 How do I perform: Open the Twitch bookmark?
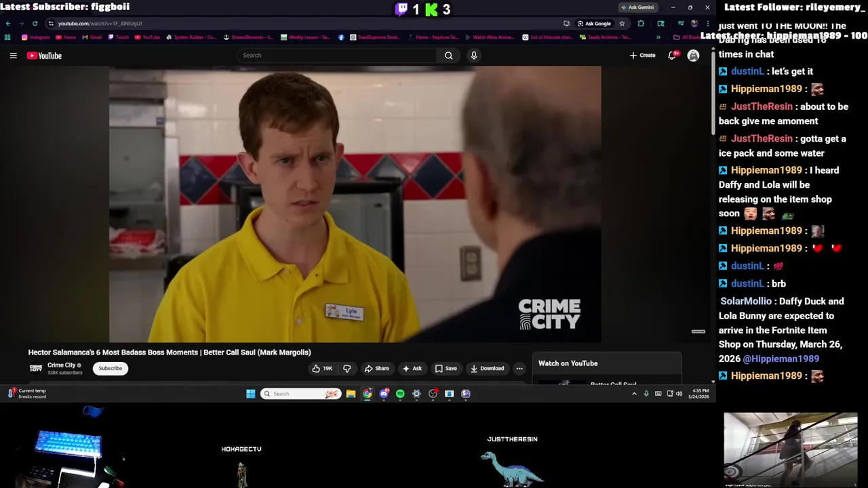pos(118,37)
